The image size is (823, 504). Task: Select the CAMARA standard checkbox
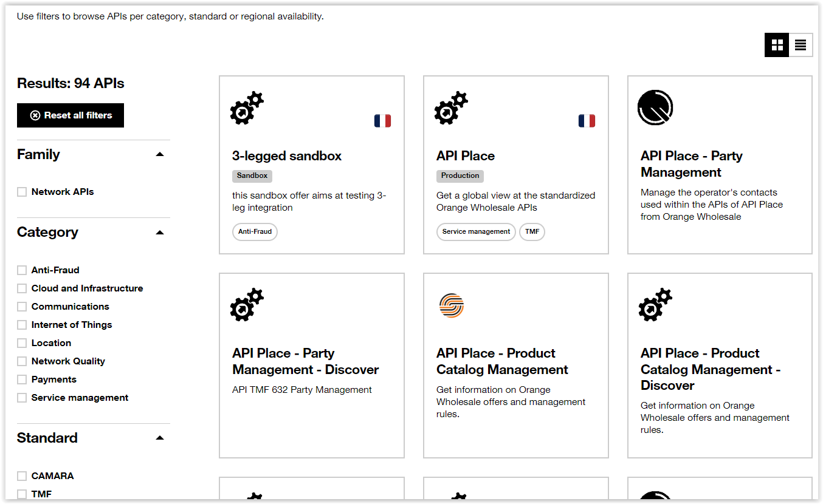[x=22, y=476]
